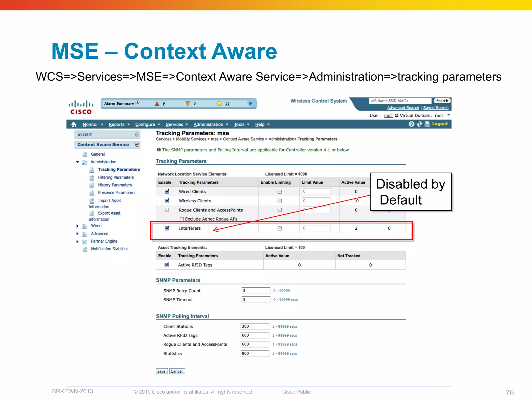This screenshot has height=399, width=532.
Task: Check Exclude Adhoc Rogue APs
Action: (x=182, y=219)
